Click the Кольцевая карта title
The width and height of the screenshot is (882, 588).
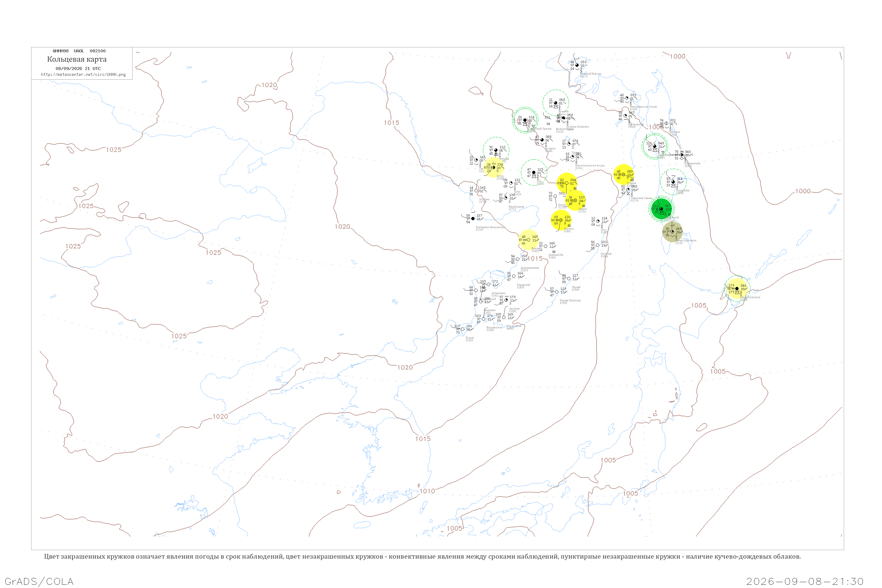tap(77, 59)
